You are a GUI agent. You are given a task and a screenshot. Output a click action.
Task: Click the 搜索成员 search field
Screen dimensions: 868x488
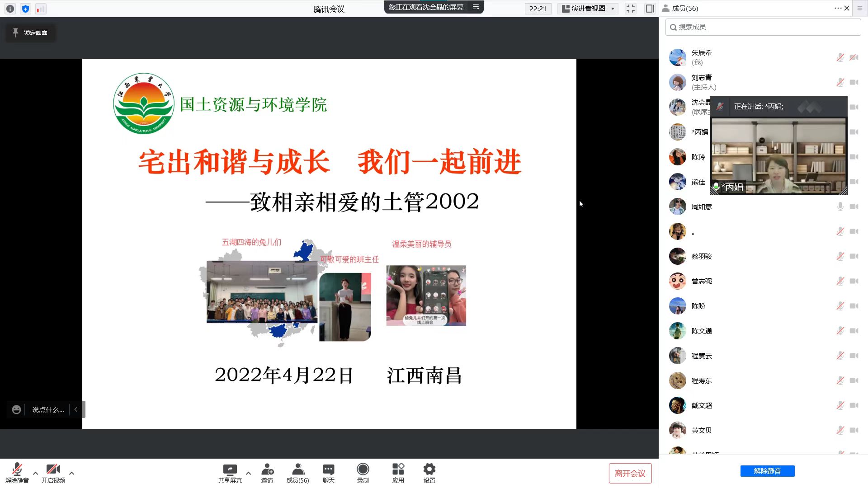763,27
